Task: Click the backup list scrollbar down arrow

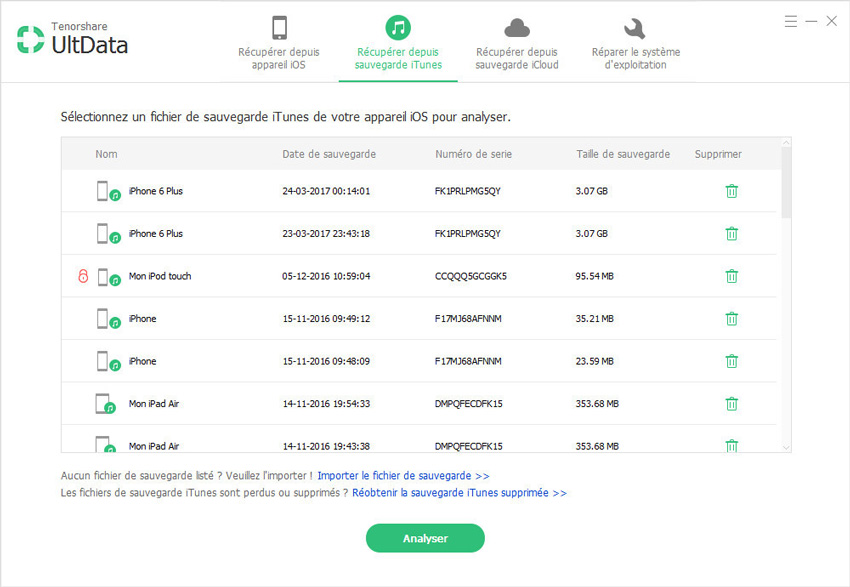Action: coord(785,446)
